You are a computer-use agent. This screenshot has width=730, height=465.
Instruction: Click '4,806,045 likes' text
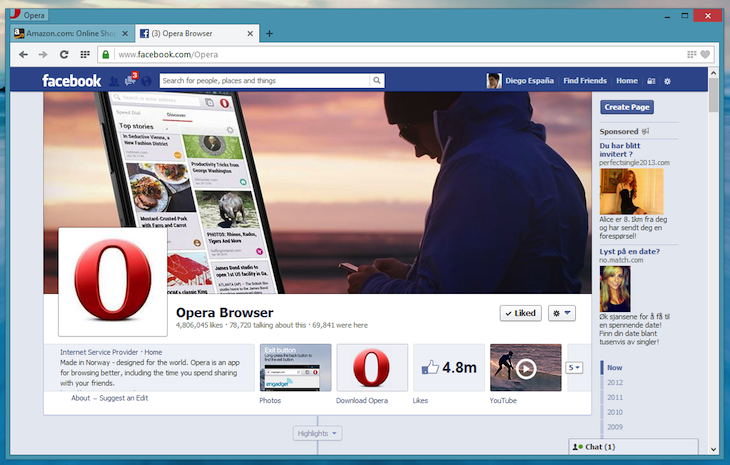[199, 325]
